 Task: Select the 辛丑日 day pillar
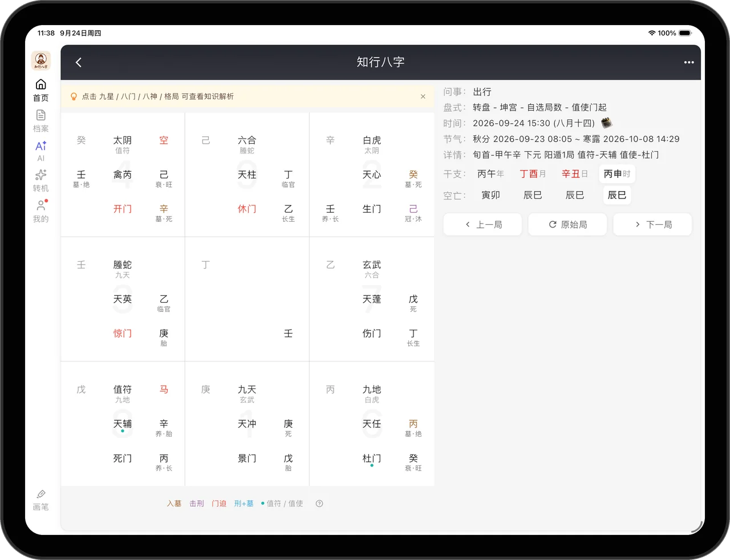point(575,174)
